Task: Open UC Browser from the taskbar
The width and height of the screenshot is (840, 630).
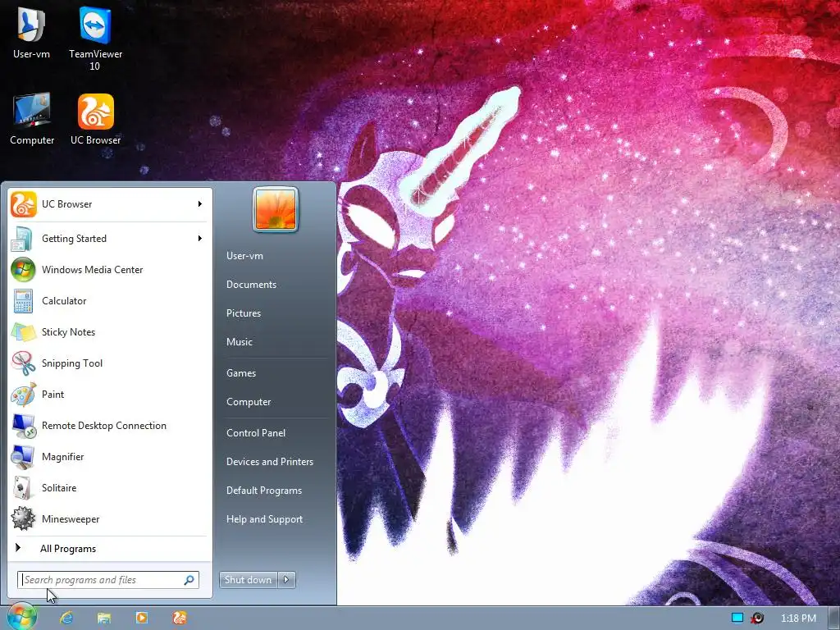Action: point(180,618)
